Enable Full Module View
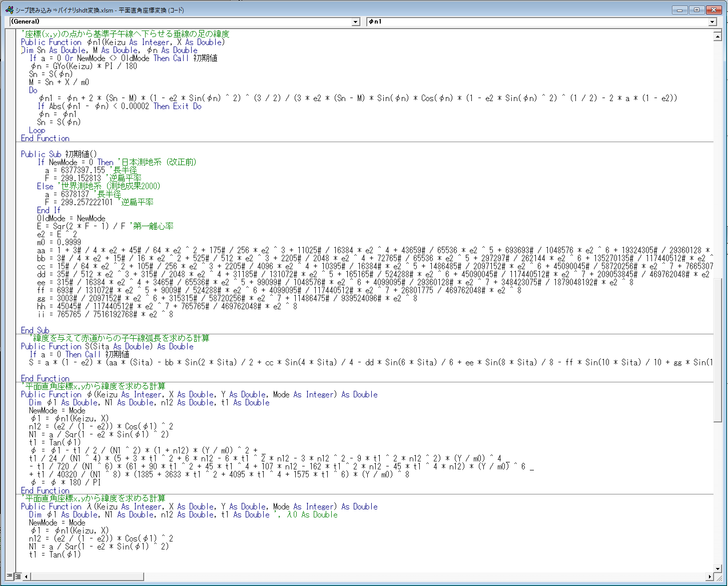The image size is (728, 586). coord(18,576)
